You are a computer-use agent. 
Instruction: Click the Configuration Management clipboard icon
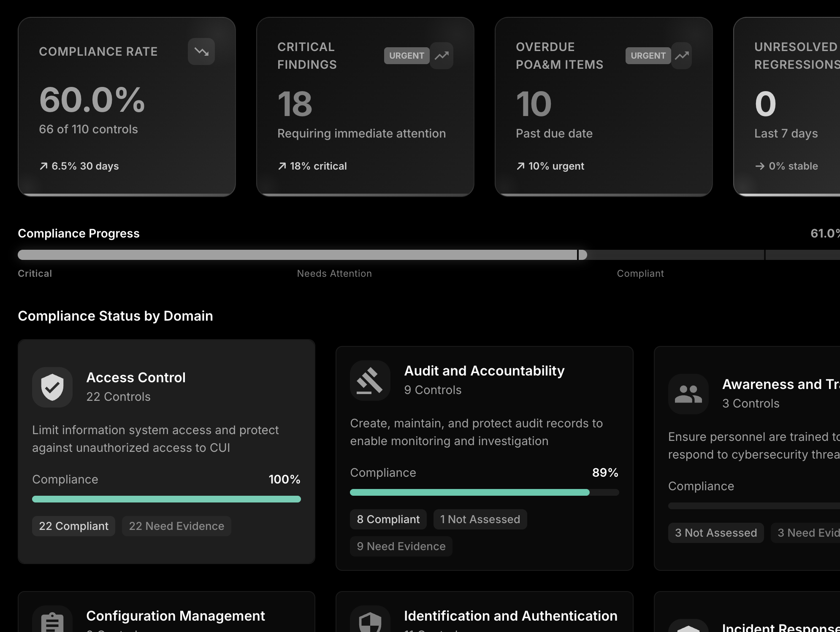click(x=52, y=622)
